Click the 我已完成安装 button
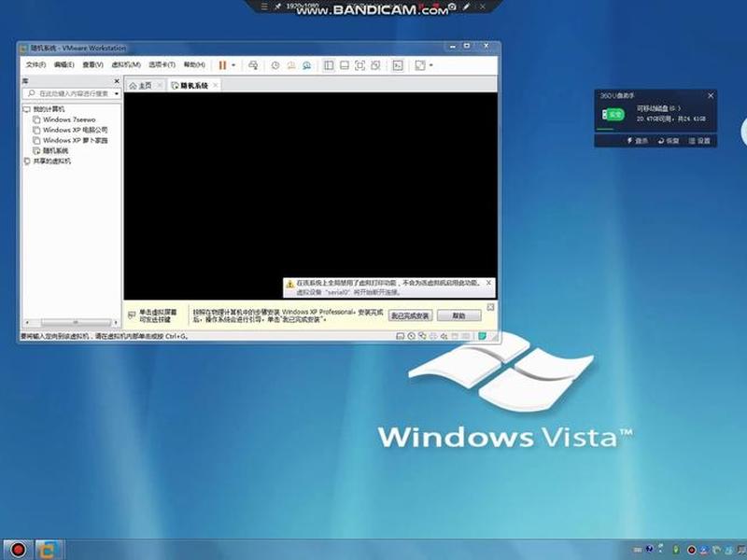The image size is (747, 560). 410,315
